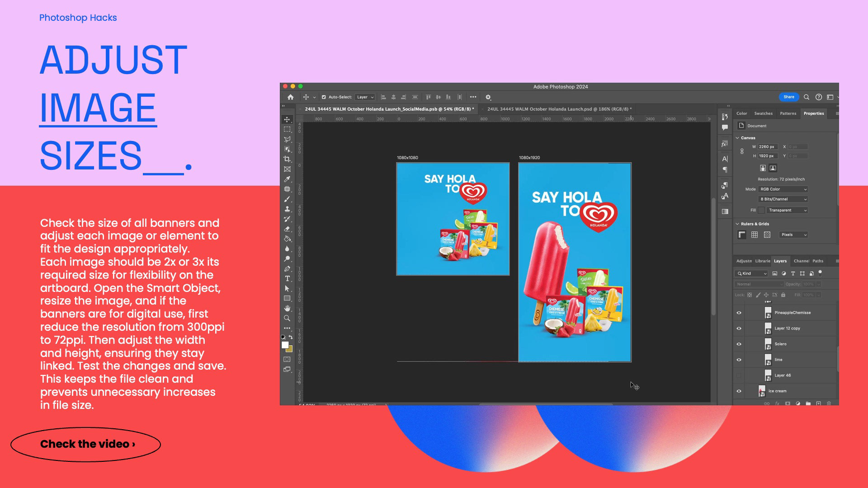Select the Pen tool

tap(287, 269)
